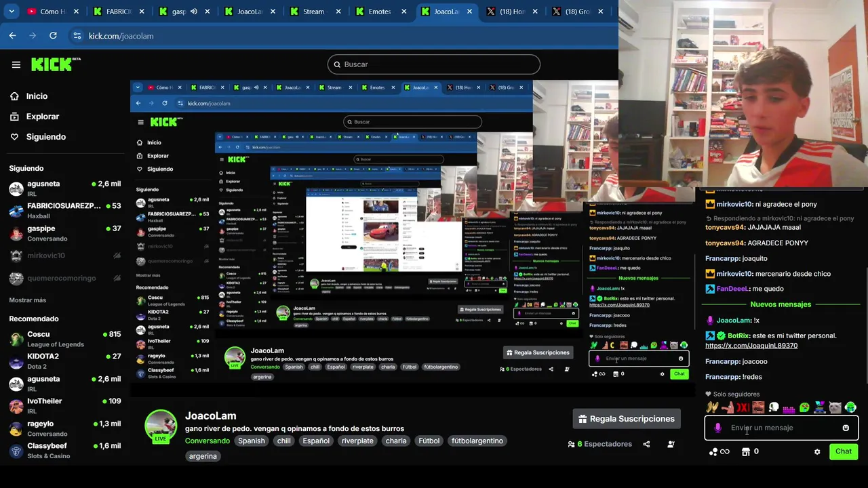Open gaspipe channel in the sidebar
The height and width of the screenshot is (488, 868).
pos(64,233)
